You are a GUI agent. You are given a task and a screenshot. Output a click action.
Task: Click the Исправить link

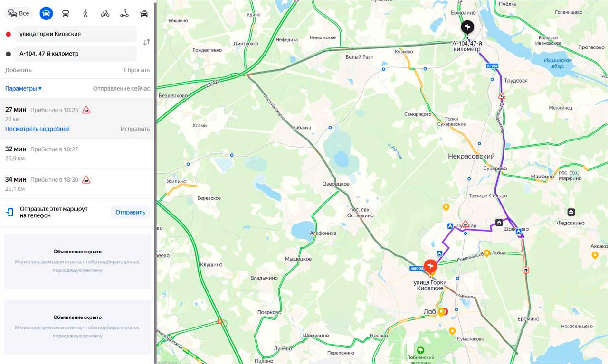135,129
